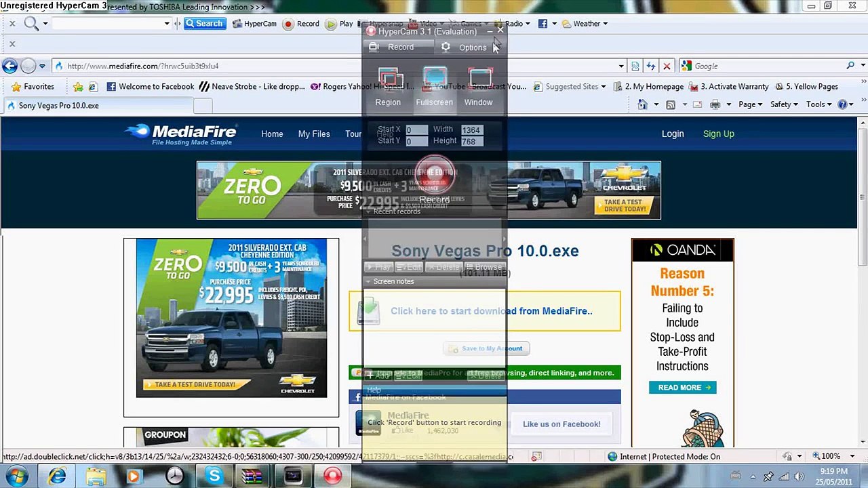Select the Window capture mode in HyperCam
Image resolution: width=868 pixels, height=488 pixels.
(x=479, y=87)
